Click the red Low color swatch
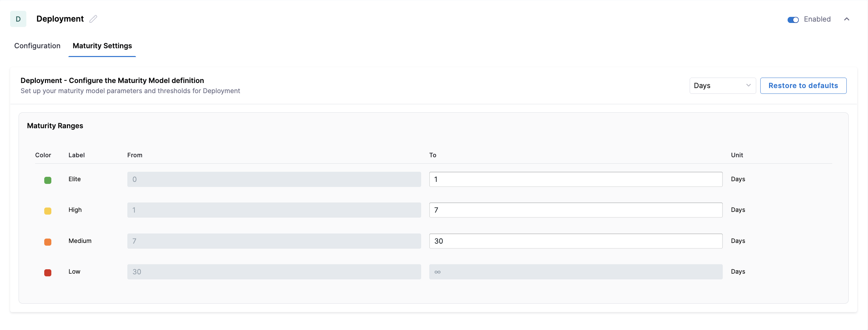This screenshot has height=330, width=868. tap(48, 273)
